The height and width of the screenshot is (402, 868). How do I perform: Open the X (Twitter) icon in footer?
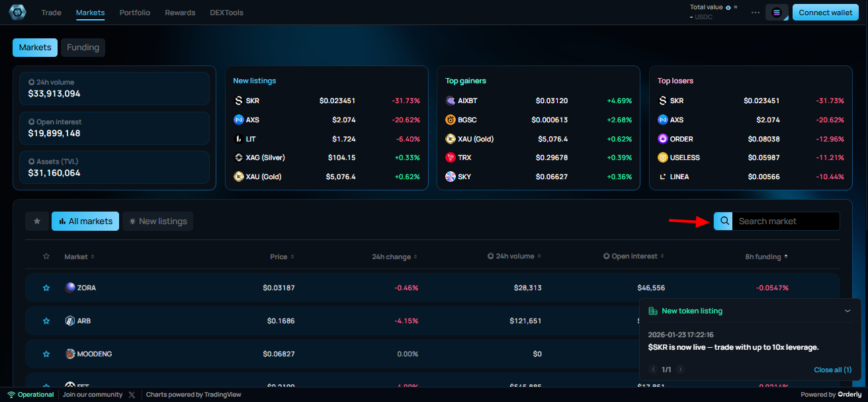tap(132, 395)
